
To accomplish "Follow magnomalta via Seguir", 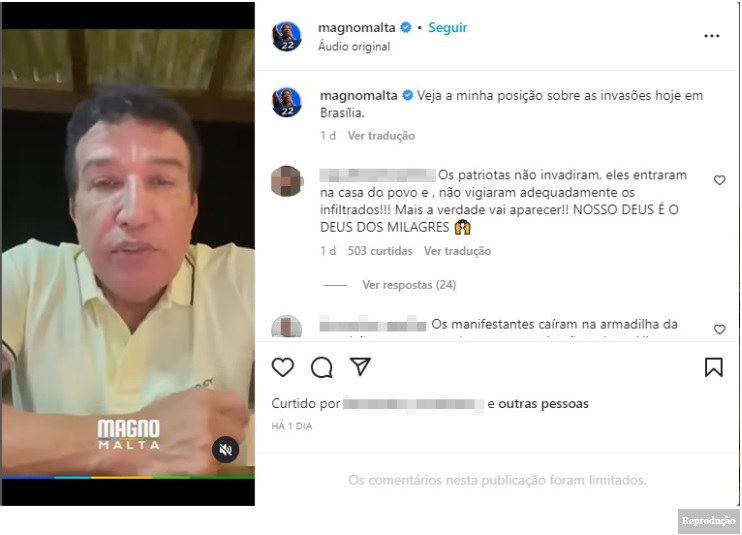I will pos(448,27).
